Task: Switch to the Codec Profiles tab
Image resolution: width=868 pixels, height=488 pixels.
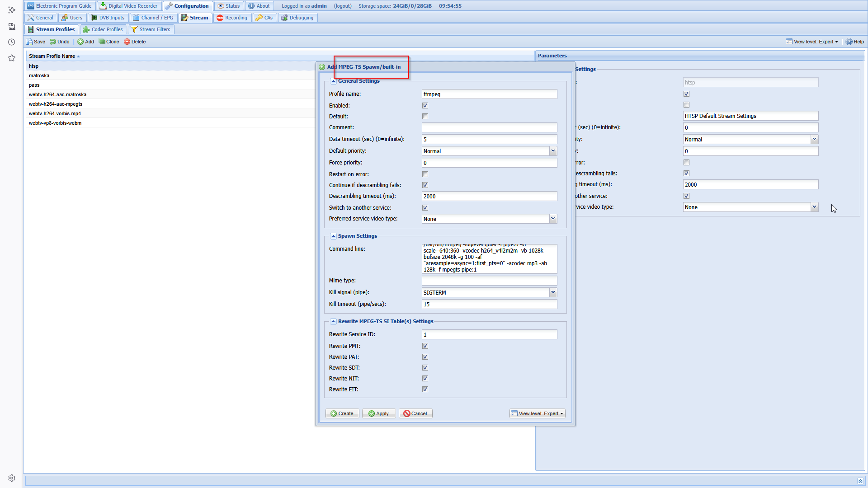Action: coord(103,29)
